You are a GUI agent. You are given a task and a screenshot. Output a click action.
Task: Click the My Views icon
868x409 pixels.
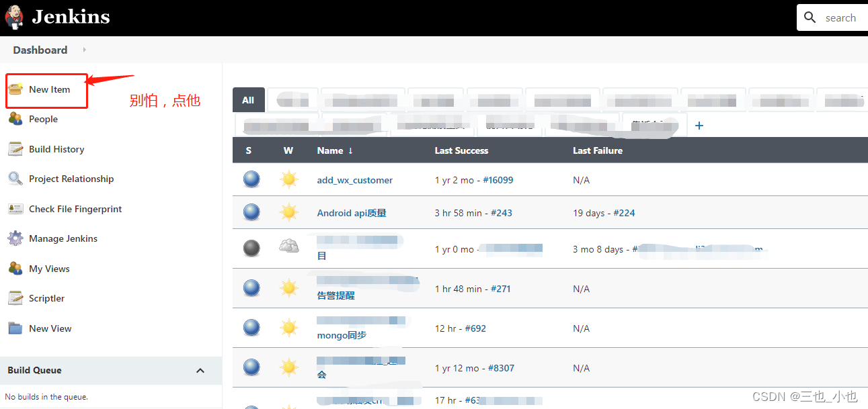tap(15, 269)
